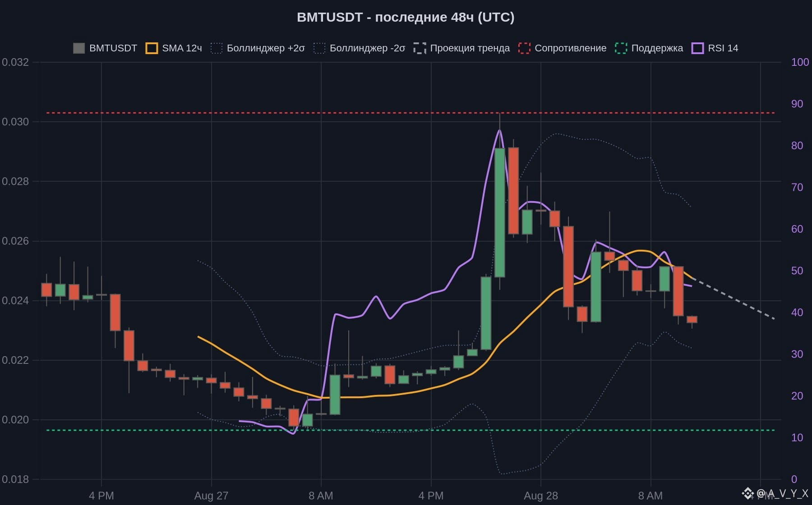Viewport: 812px width, 505px height.
Task: Click the purple RSI 14 legend swatch
Action: (697, 48)
